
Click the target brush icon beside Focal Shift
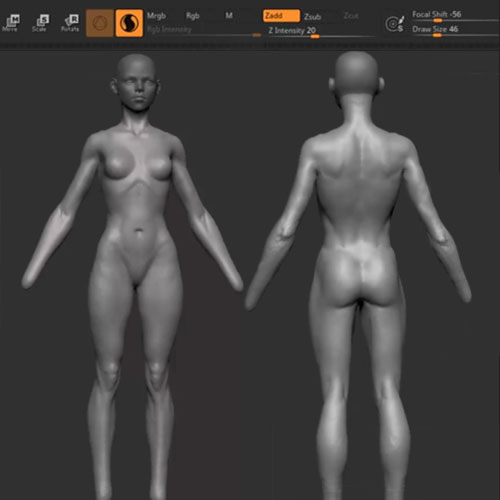click(x=395, y=24)
